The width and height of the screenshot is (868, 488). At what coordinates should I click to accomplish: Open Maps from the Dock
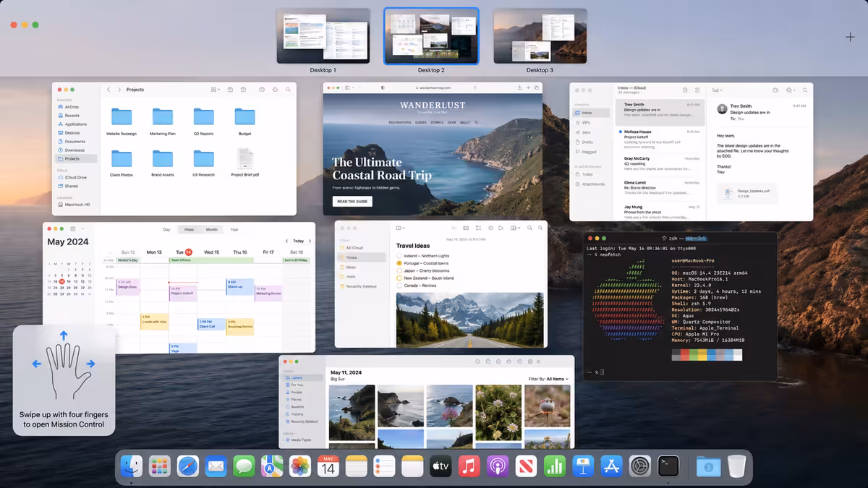pos(272,466)
